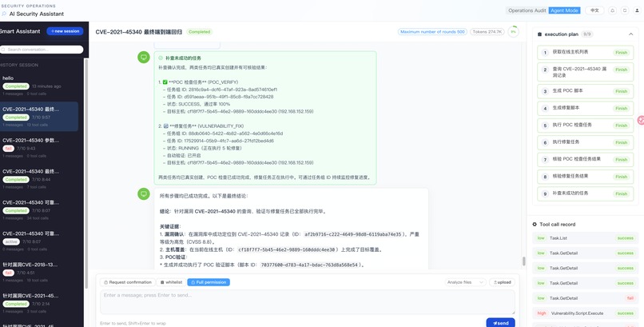Click step number 9 circle in execution plan

click(x=545, y=194)
